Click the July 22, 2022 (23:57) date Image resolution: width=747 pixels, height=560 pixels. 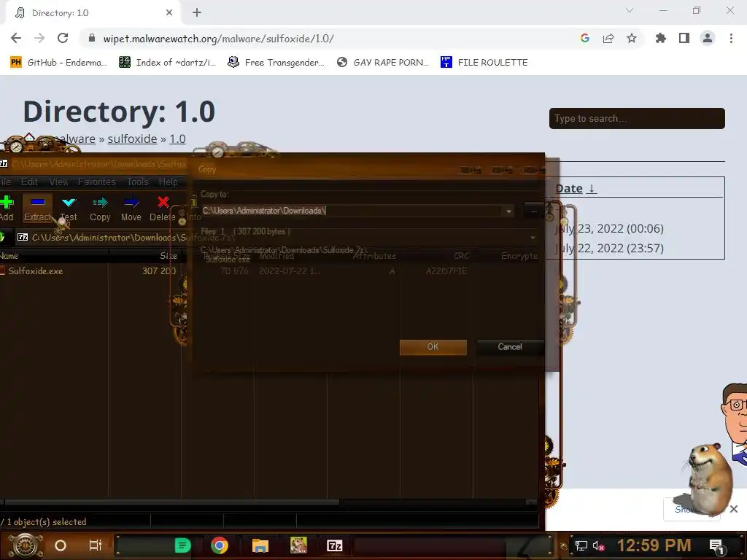(x=609, y=249)
